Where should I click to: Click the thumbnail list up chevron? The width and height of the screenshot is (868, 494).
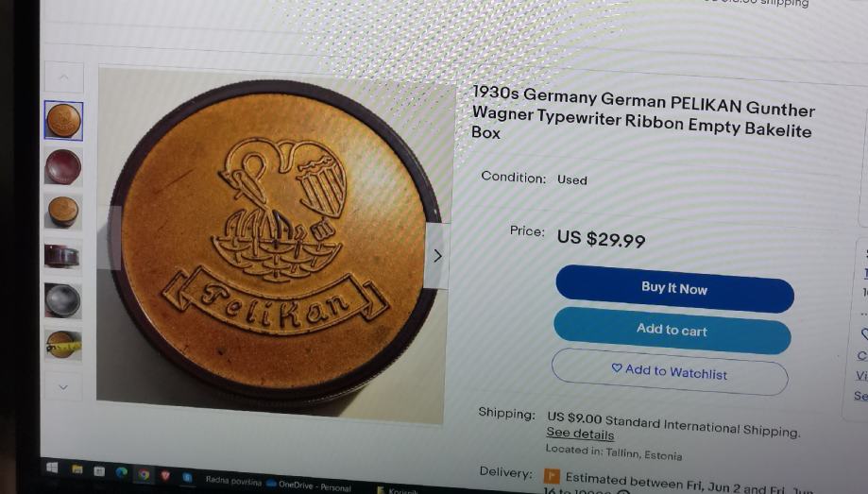click(63, 77)
